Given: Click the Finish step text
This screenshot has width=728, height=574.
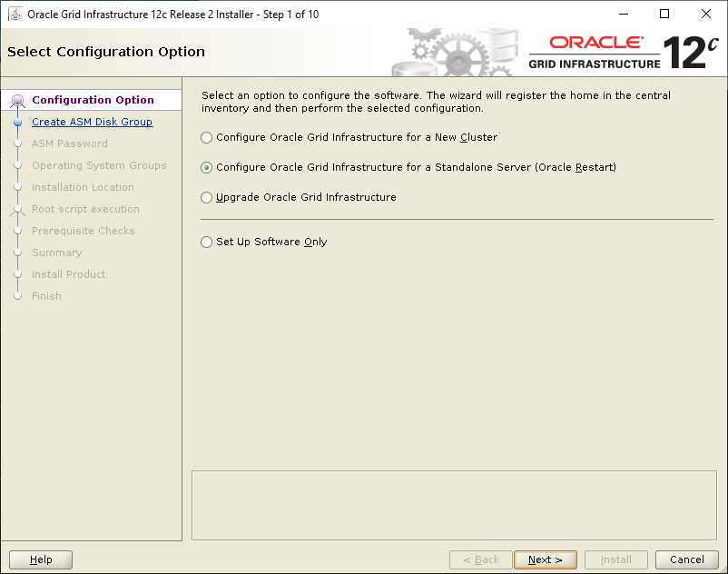Looking at the screenshot, I should pyautogui.click(x=46, y=296).
